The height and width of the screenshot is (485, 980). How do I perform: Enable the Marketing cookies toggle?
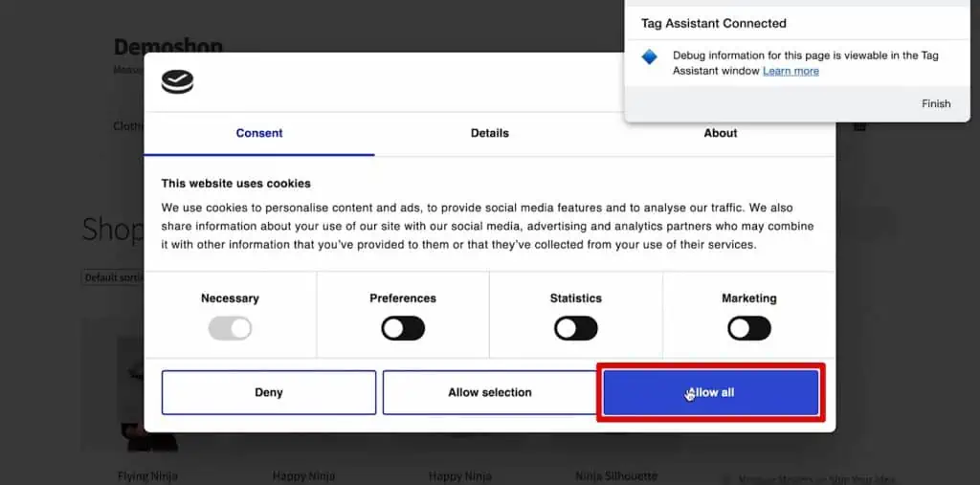[748, 329]
